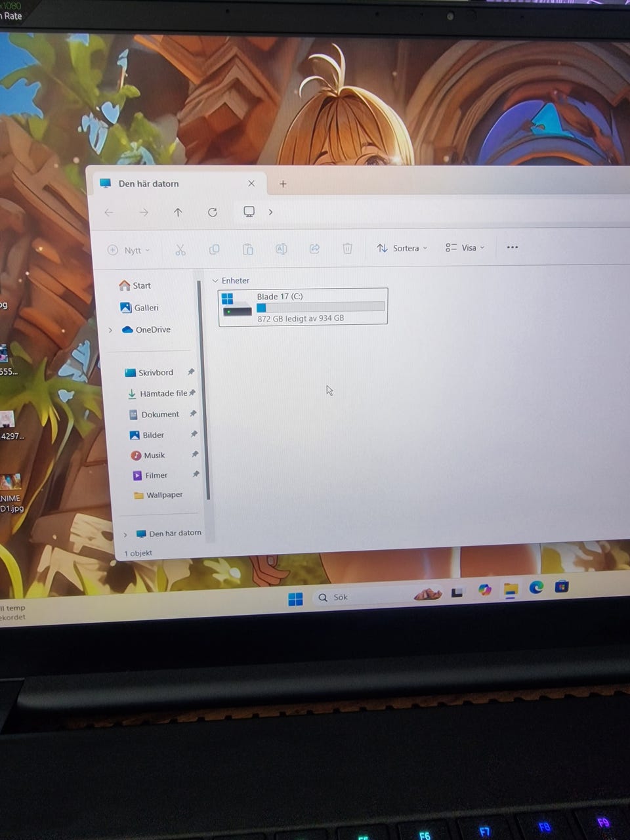The image size is (630, 840).
Task: Select OneDrive in the sidebar
Action: click(x=146, y=329)
